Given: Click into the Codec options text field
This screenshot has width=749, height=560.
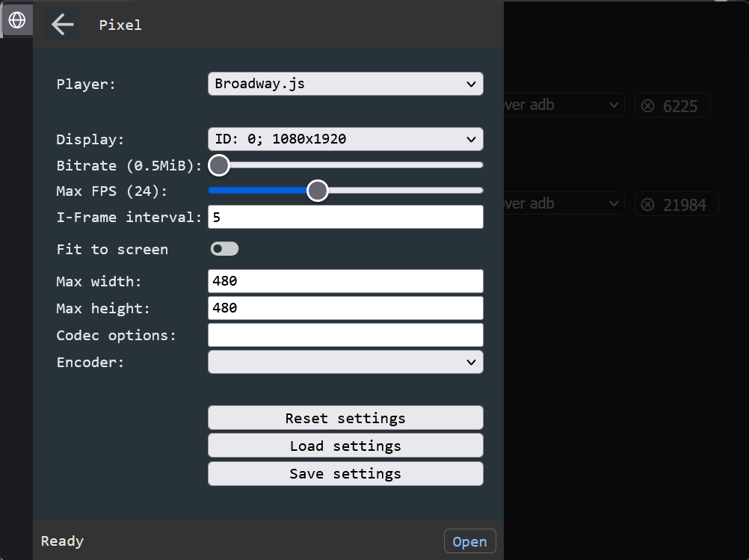Looking at the screenshot, I should tap(345, 335).
